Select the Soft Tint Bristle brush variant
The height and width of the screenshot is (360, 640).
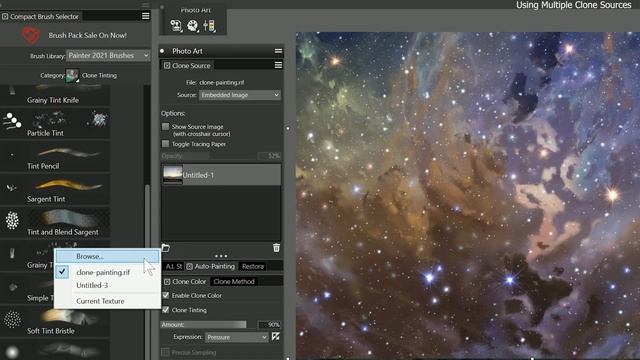tap(55, 321)
